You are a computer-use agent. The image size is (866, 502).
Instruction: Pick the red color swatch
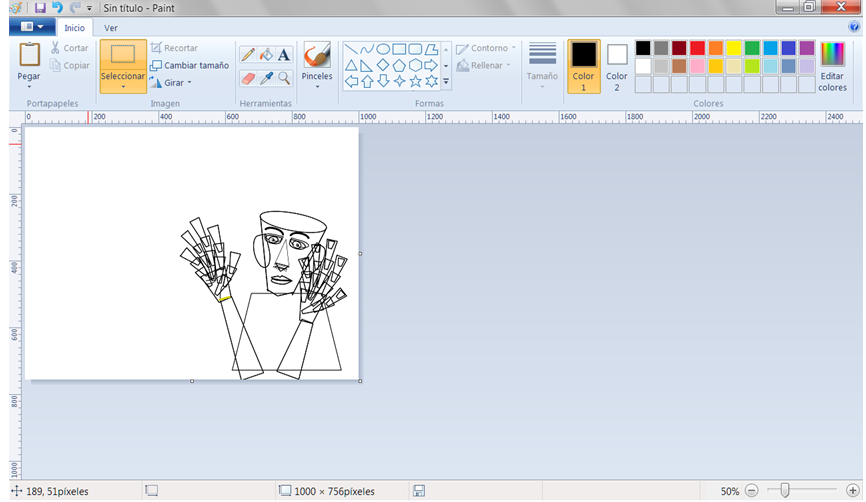(x=697, y=48)
